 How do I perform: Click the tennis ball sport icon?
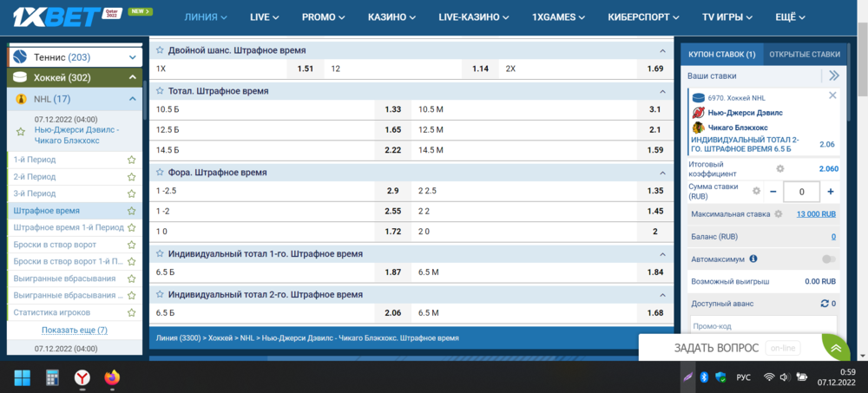coord(20,57)
